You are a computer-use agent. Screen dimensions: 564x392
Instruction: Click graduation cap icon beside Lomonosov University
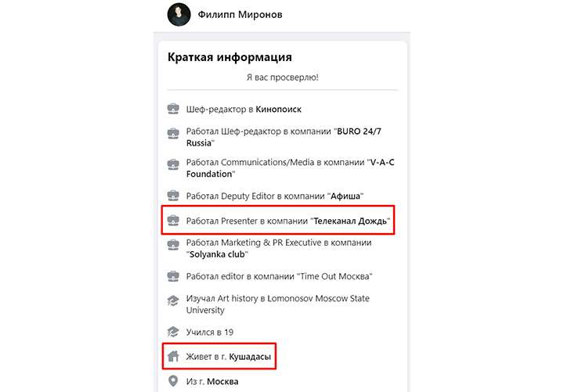coord(173,300)
